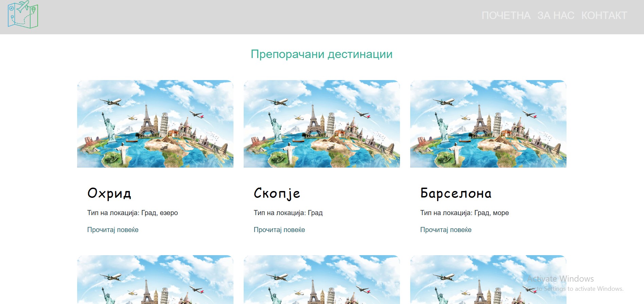Click the Препорачани дестинации heading

click(x=321, y=54)
